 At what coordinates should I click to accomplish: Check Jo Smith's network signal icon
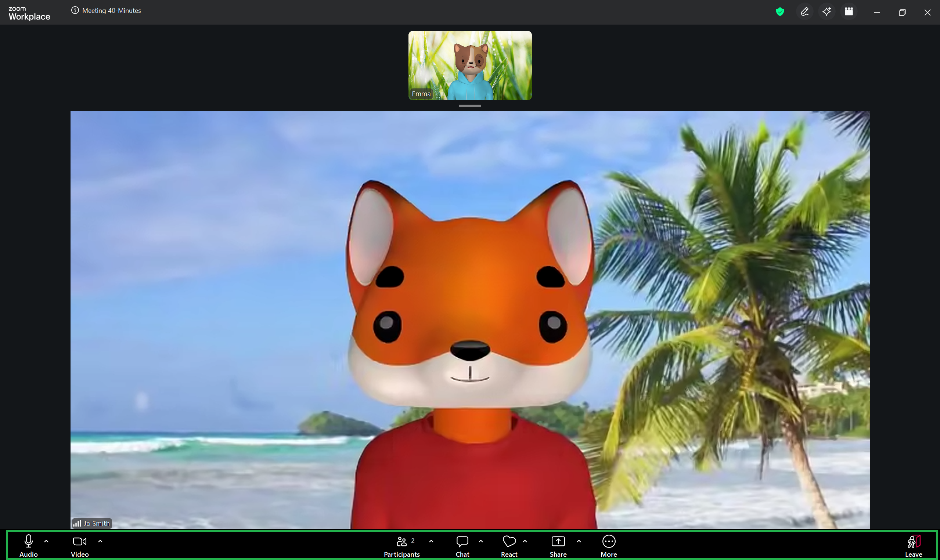(x=78, y=523)
